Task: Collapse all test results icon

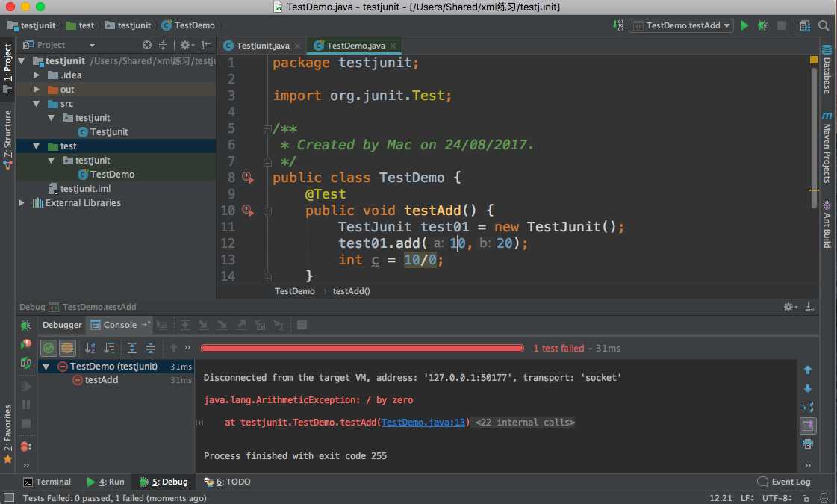Action: pyautogui.click(x=151, y=348)
